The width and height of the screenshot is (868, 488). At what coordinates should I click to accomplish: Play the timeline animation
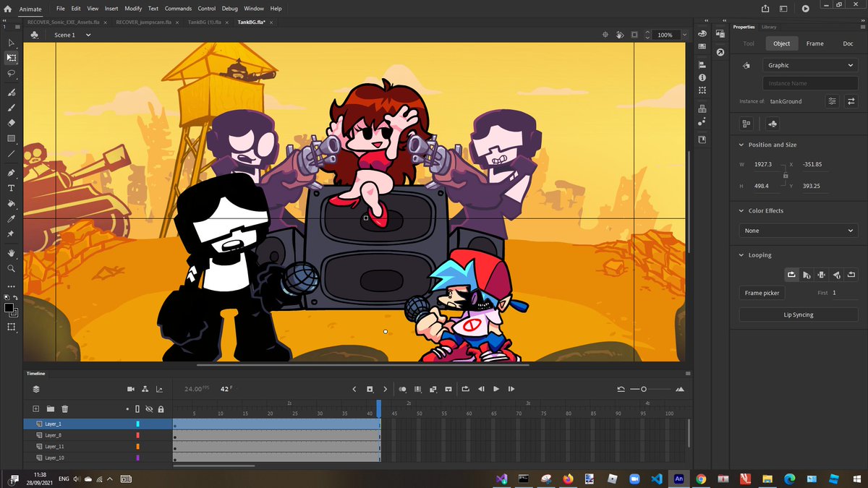[x=496, y=389]
